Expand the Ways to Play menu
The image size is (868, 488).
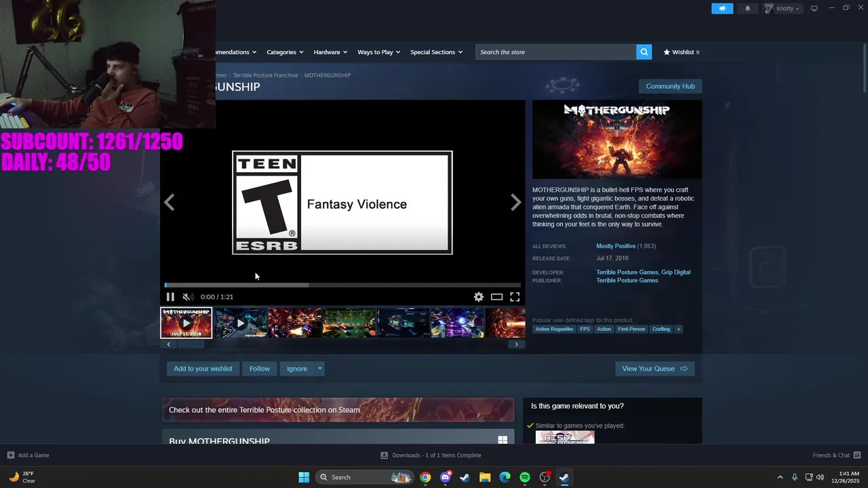(x=378, y=52)
